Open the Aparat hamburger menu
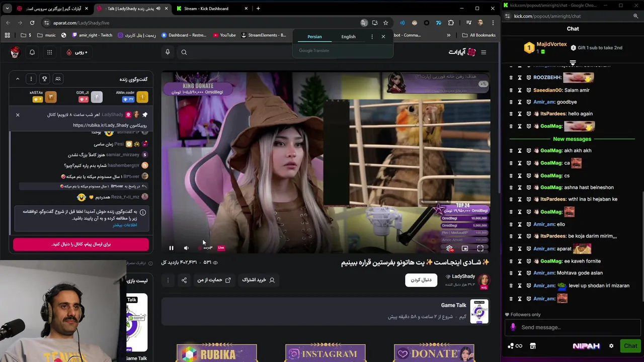644x362 pixels. [x=484, y=52]
